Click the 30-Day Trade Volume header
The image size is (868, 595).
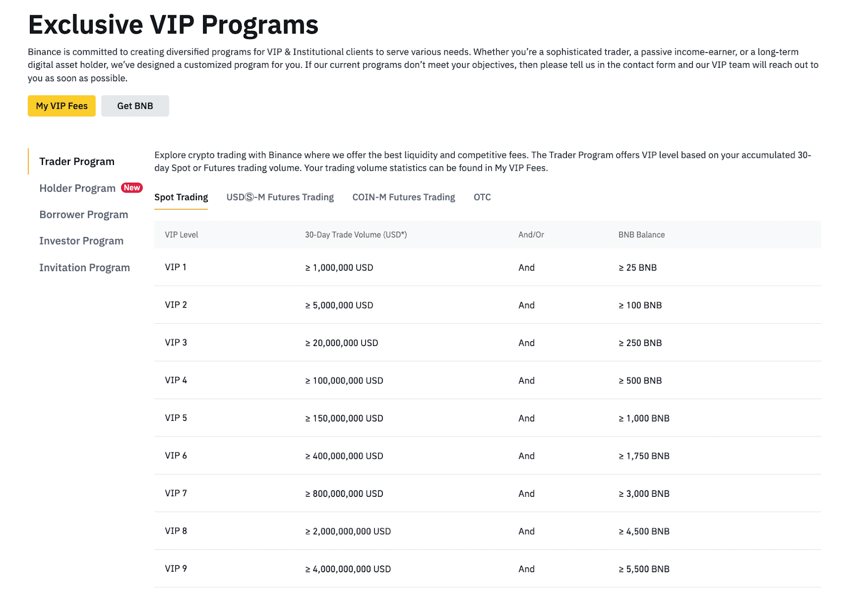[356, 234]
